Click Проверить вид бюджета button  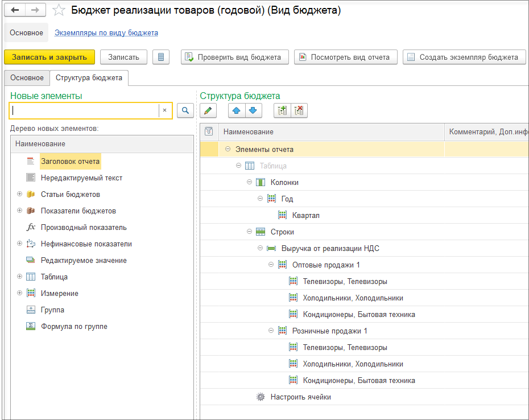234,57
